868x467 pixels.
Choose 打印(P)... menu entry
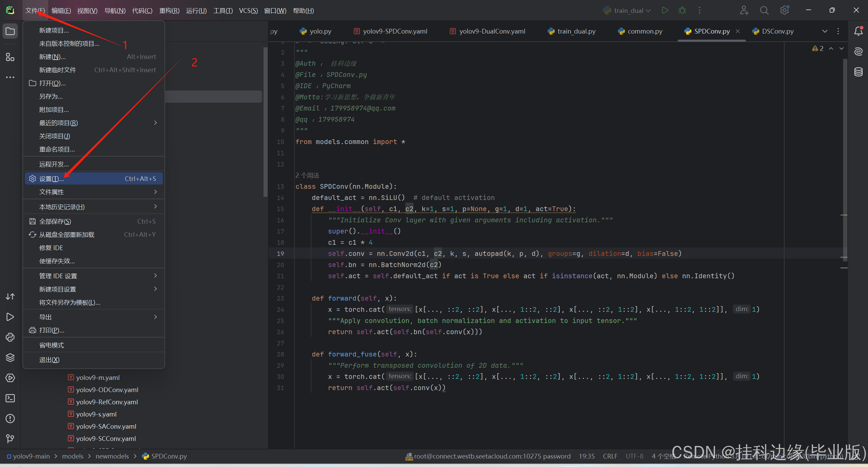(x=94, y=330)
